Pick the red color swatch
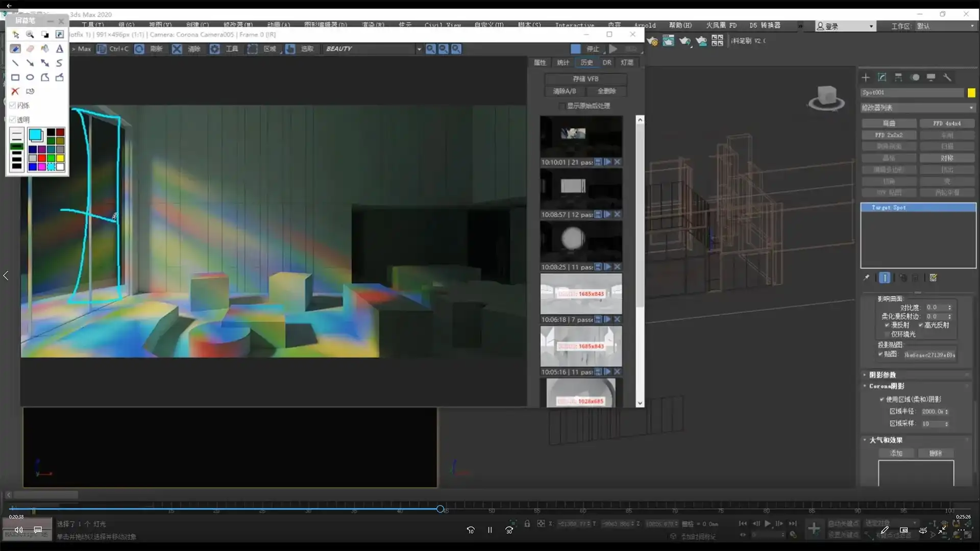This screenshot has width=980, height=551. (x=42, y=158)
